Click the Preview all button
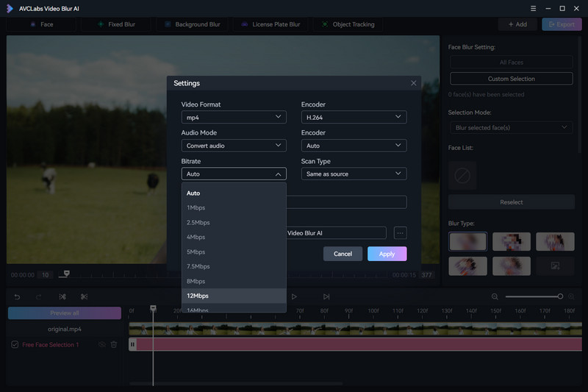The height and width of the screenshot is (392, 588). click(x=65, y=313)
